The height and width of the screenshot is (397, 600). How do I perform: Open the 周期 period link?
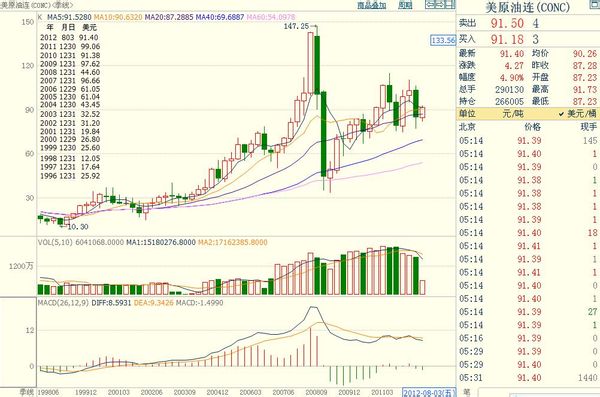tap(405, 5)
